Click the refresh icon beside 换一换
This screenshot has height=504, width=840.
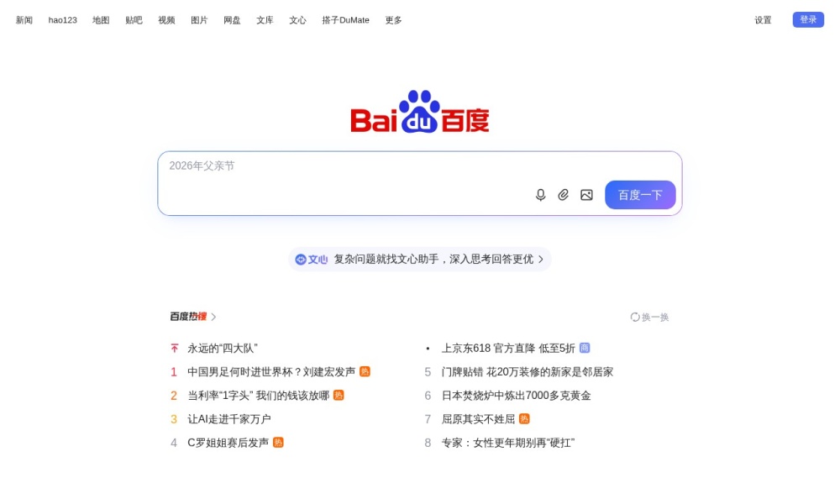tap(635, 317)
